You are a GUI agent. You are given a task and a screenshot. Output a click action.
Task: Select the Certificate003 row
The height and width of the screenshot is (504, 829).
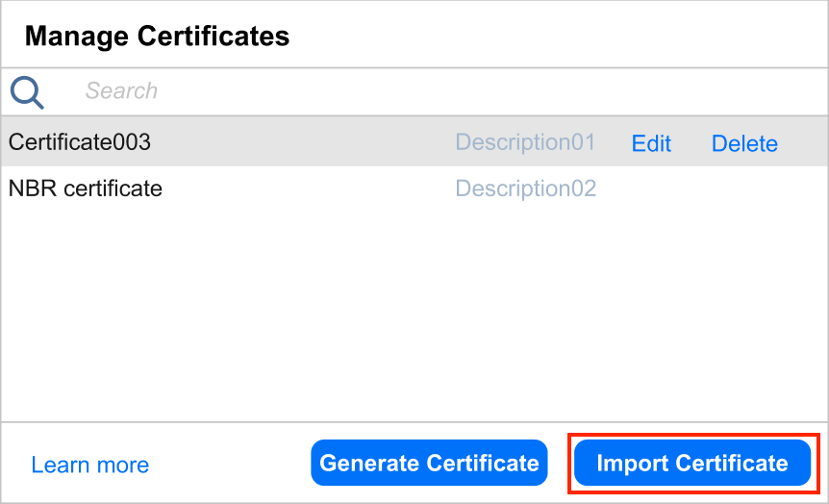pyautogui.click(x=289, y=142)
